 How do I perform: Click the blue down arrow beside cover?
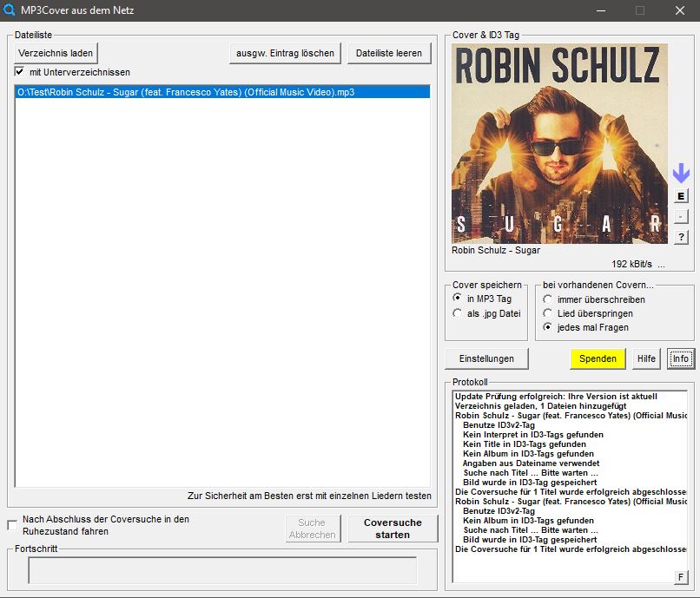(681, 174)
